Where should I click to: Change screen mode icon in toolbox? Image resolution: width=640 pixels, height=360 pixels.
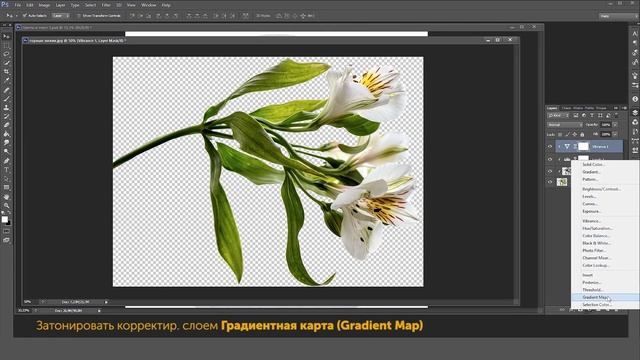point(6,240)
